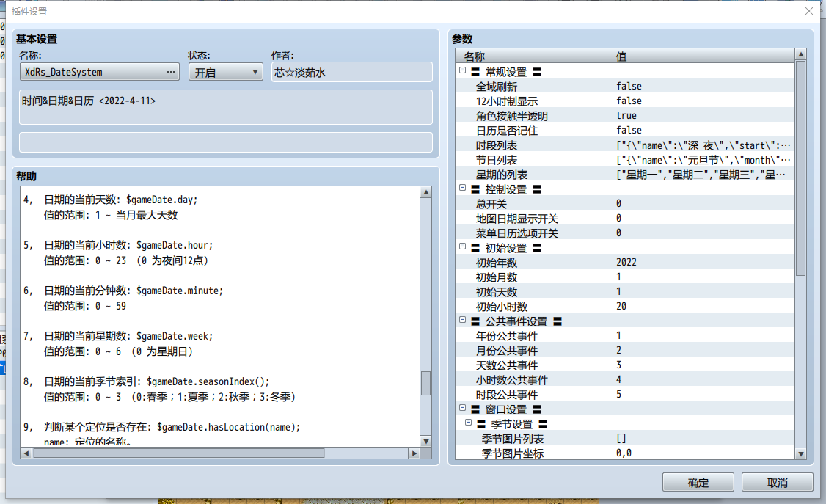The width and height of the screenshot is (826, 504).
Task: Collapse the 公共事件设置 group
Action: 463,320
